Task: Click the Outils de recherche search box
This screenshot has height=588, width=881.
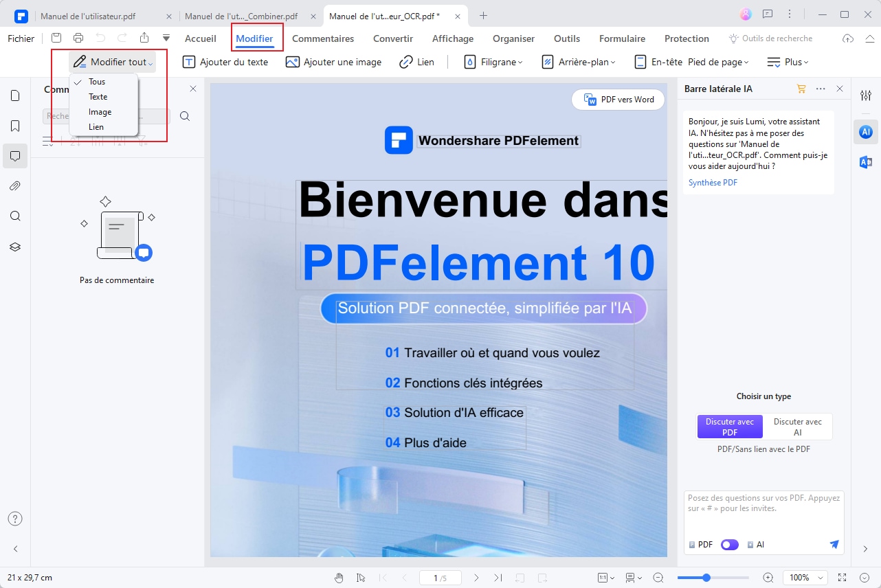Action: pyautogui.click(x=770, y=38)
